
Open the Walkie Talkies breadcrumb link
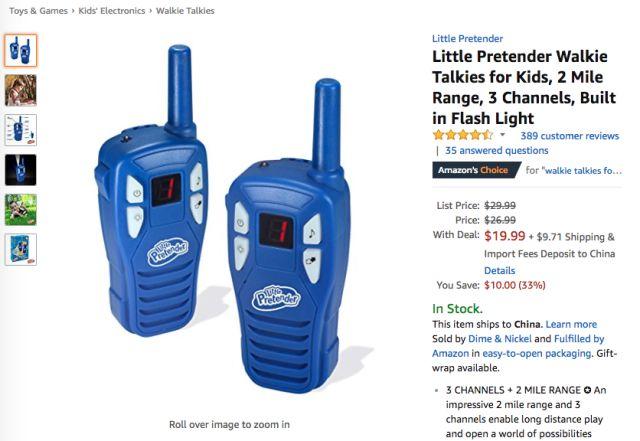[185, 11]
